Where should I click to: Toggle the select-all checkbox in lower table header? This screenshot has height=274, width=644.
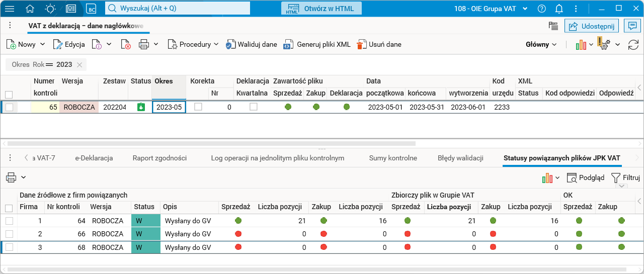tap(9, 208)
